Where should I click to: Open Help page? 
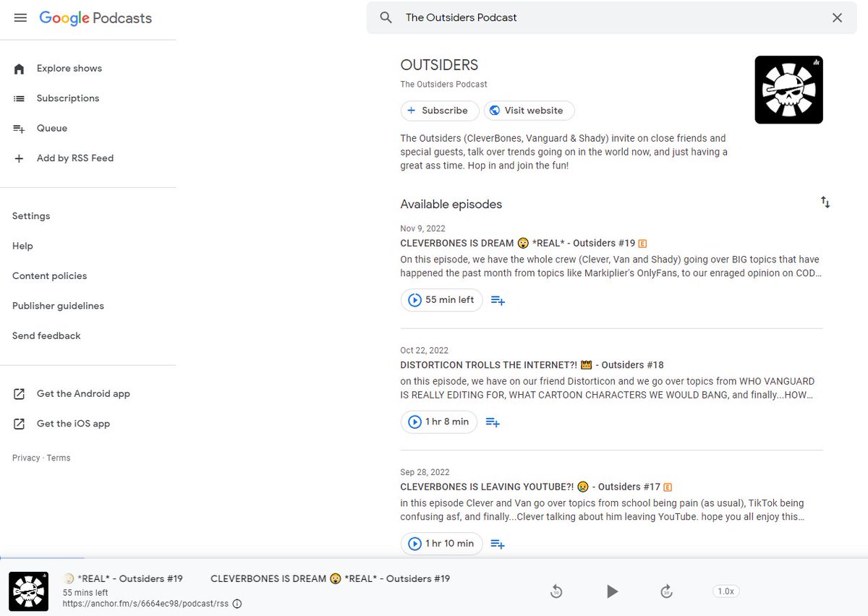[22, 246]
